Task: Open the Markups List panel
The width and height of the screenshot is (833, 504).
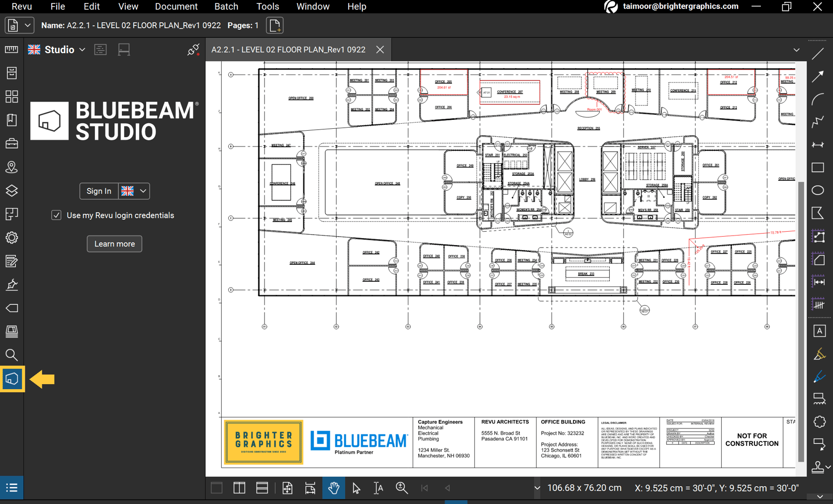Action: coord(11,488)
